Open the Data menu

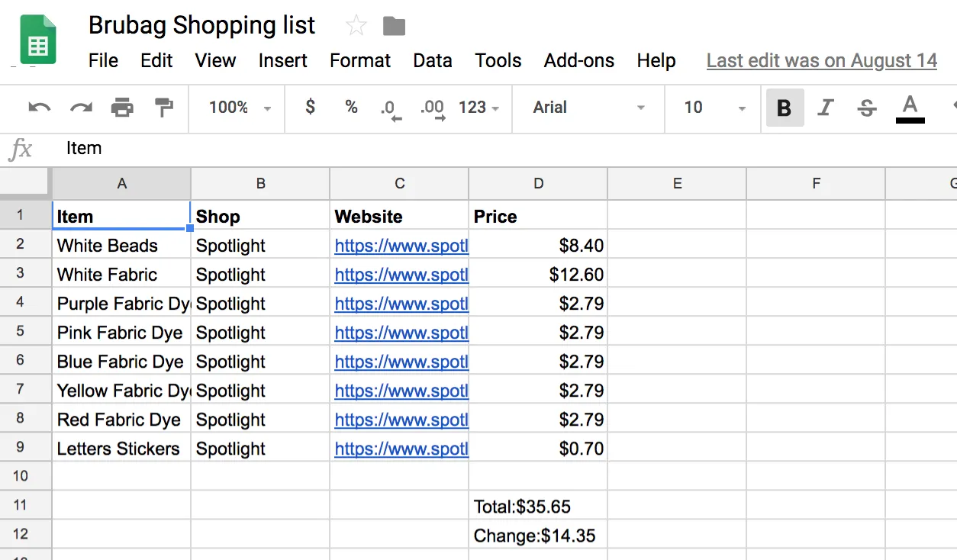(x=433, y=61)
